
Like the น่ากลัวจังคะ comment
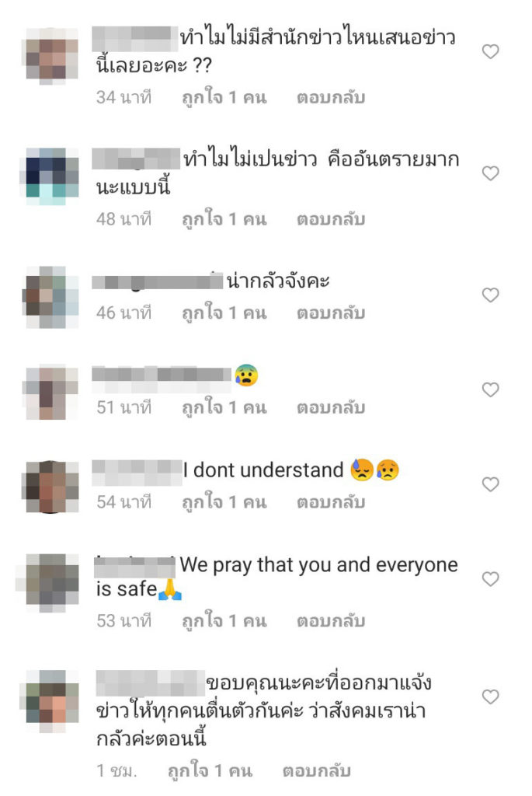click(x=490, y=295)
